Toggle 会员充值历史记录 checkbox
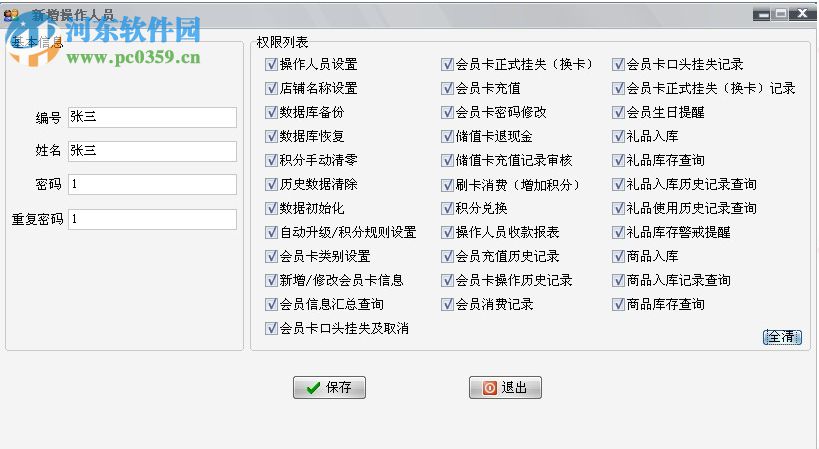The width and height of the screenshot is (819, 449). coord(447,256)
